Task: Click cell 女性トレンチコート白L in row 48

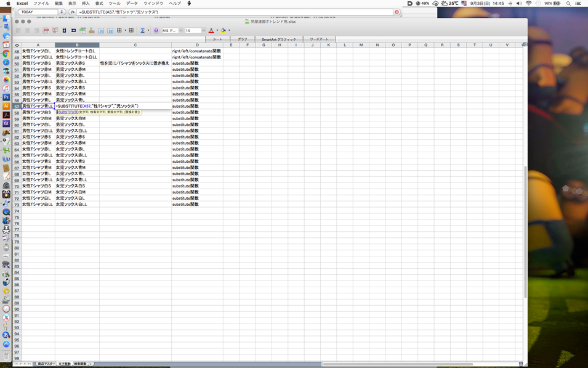Action: 77,51
